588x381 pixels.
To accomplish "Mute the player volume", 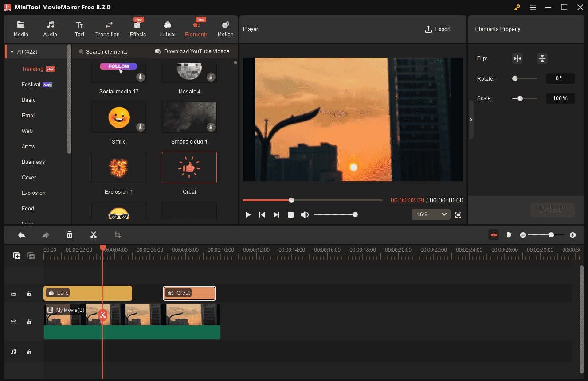I will click(305, 214).
